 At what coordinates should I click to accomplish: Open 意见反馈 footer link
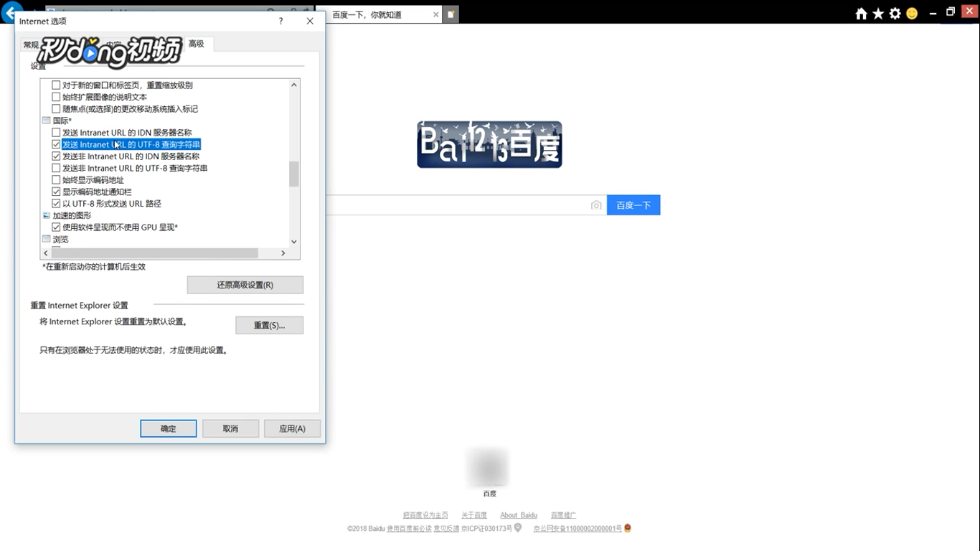tap(446, 529)
